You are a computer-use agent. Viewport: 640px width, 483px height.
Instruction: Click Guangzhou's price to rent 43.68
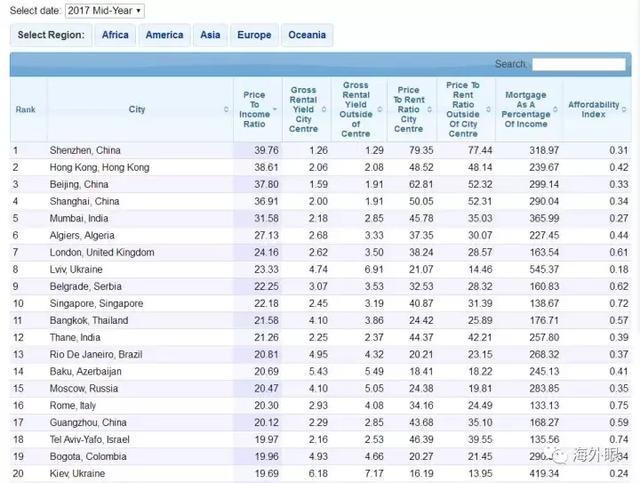click(x=421, y=423)
